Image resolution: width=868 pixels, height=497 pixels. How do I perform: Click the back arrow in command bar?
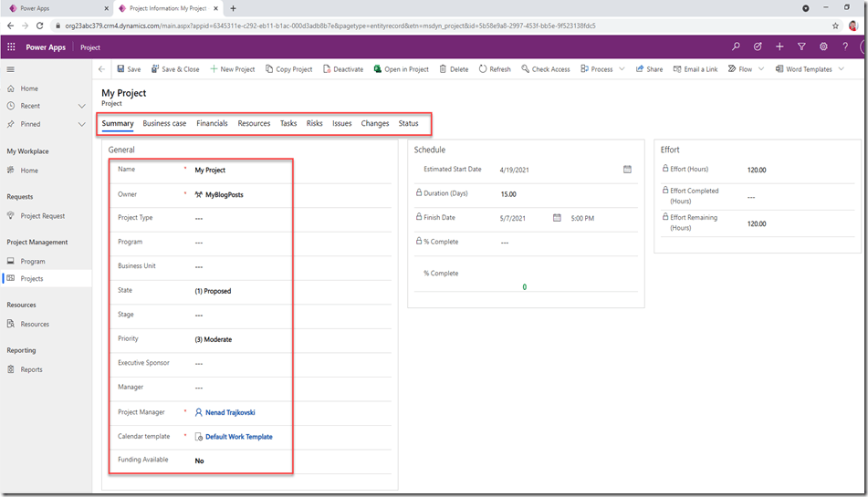coord(101,69)
